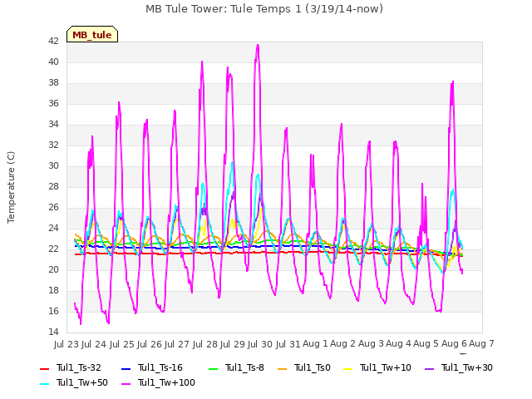Click the Jul 30 date label
This screenshot has width=532, height=399.
coord(260,344)
